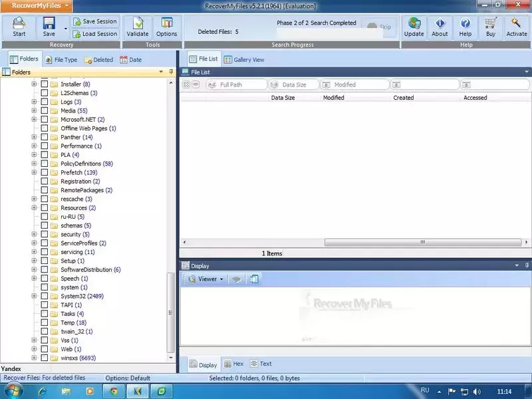Pin the Folders panel with pushpin icon
Viewport: 532px width, 399px height.
coord(171,72)
